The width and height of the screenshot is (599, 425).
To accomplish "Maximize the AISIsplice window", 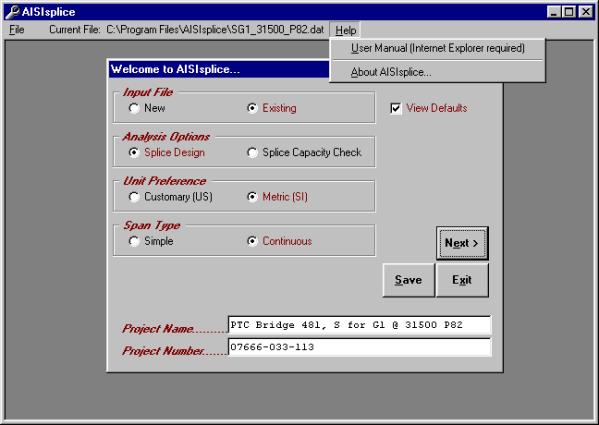I will coord(569,12).
